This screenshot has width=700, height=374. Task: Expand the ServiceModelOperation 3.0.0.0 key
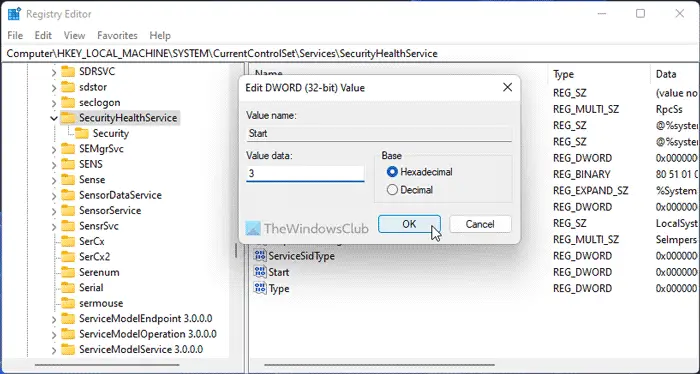click(x=54, y=334)
